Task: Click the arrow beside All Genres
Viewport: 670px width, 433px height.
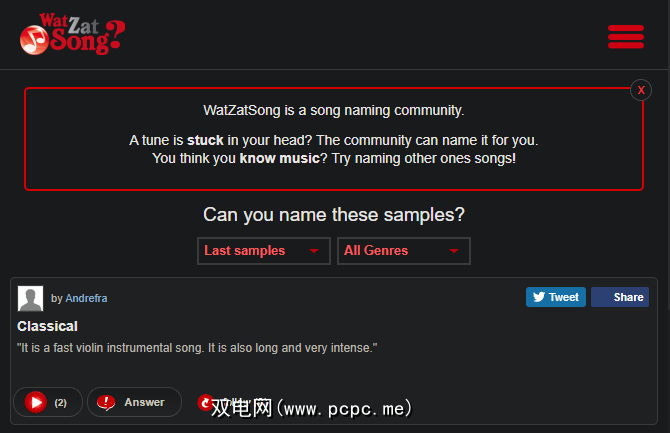Action: coord(454,251)
